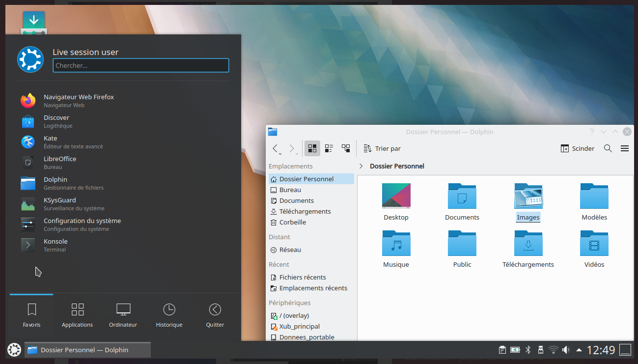The width and height of the screenshot is (638, 364).
Task: Open Téléchargements in places sidebar
Action: pyautogui.click(x=311, y=211)
